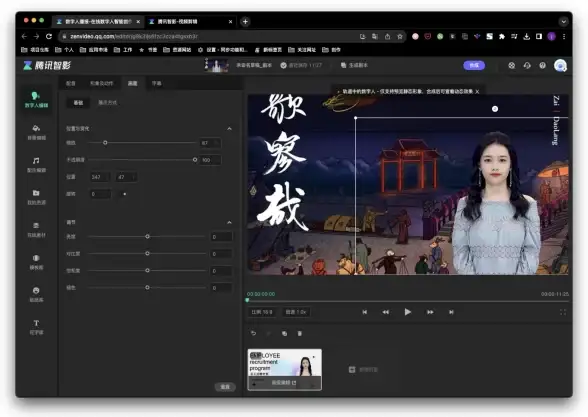Dismiss the digital human preview notice
This screenshot has width=588, height=417.
tap(477, 92)
